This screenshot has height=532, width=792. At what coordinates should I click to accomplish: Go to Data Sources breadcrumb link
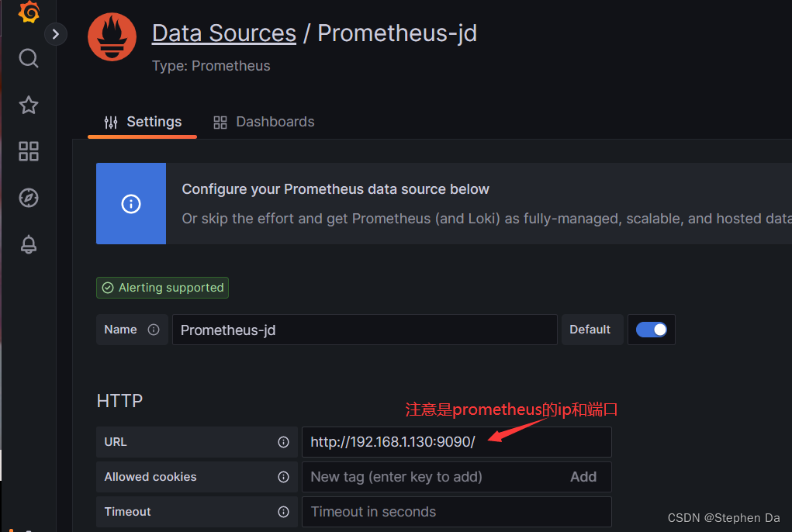[x=223, y=33]
